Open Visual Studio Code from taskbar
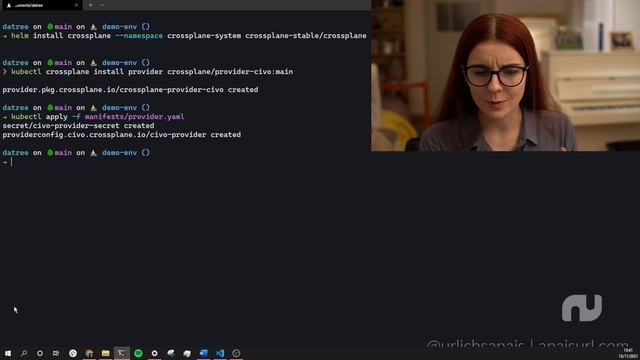This screenshot has width=640, height=360. coord(220,353)
